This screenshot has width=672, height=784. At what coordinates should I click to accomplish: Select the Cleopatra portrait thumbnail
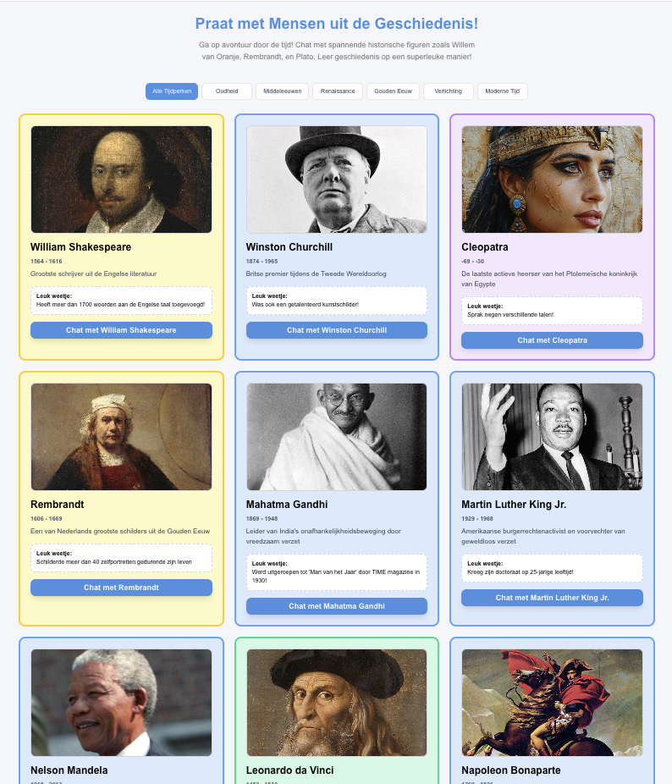[x=552, y=179]
